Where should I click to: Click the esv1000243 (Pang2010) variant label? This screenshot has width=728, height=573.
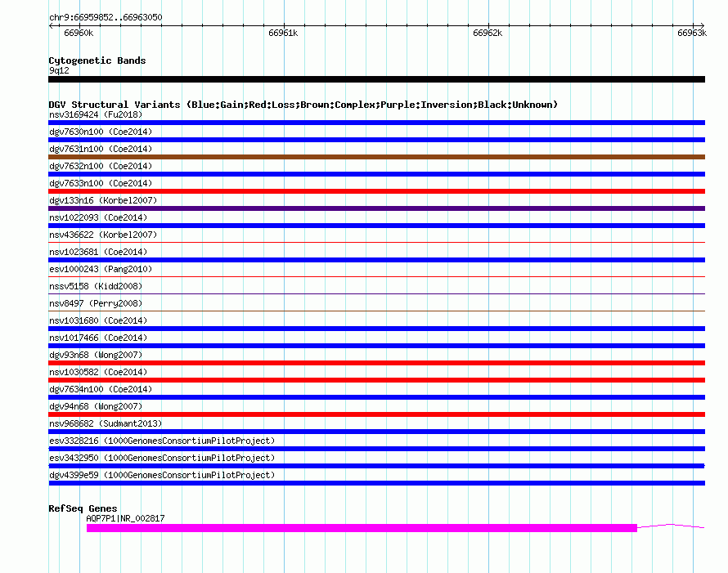click(x=101, y=269)
